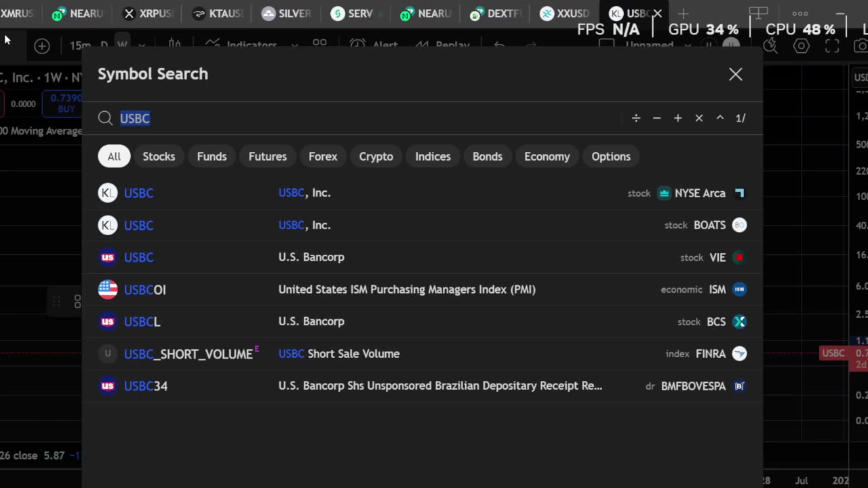This screenshot has width=868, height=488.
Task: Switch to the SILVER browser tab
Action: pos(286,14)
